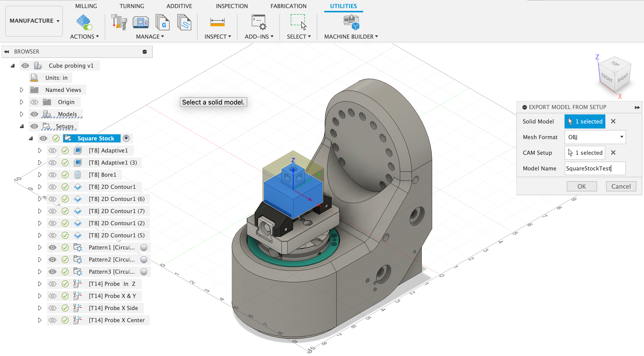Click the Machine Library icon
Image resolution: width=644 pixels, height=356 pixels.
click(141, 22)
